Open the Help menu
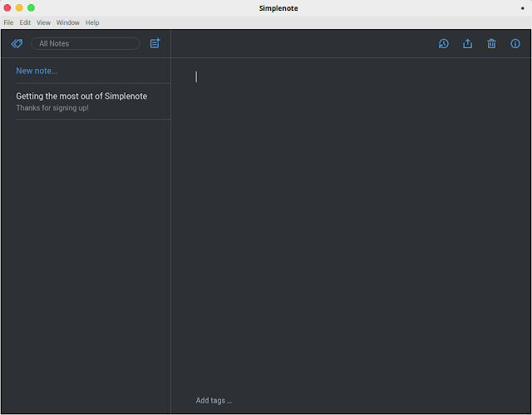 (92, 22)
